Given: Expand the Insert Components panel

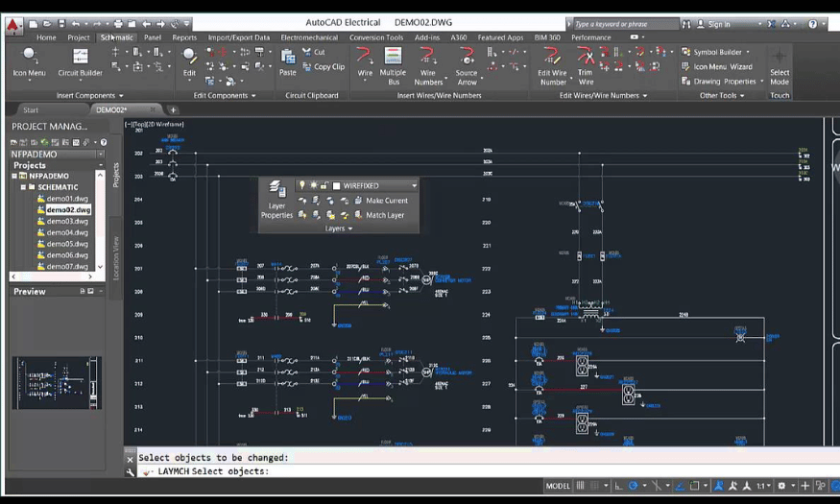Looking at the screenshot, I should point(90,96).
